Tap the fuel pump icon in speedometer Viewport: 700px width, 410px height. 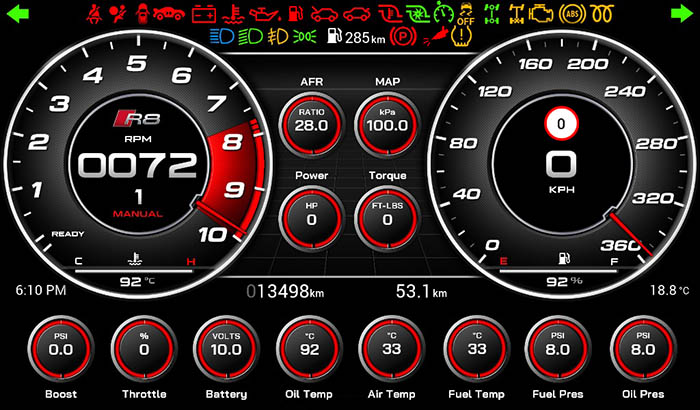point(564,258)
